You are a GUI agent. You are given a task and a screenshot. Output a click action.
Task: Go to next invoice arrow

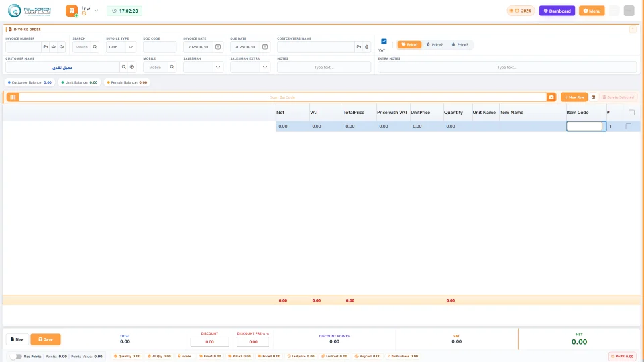(x=54, y=47)
